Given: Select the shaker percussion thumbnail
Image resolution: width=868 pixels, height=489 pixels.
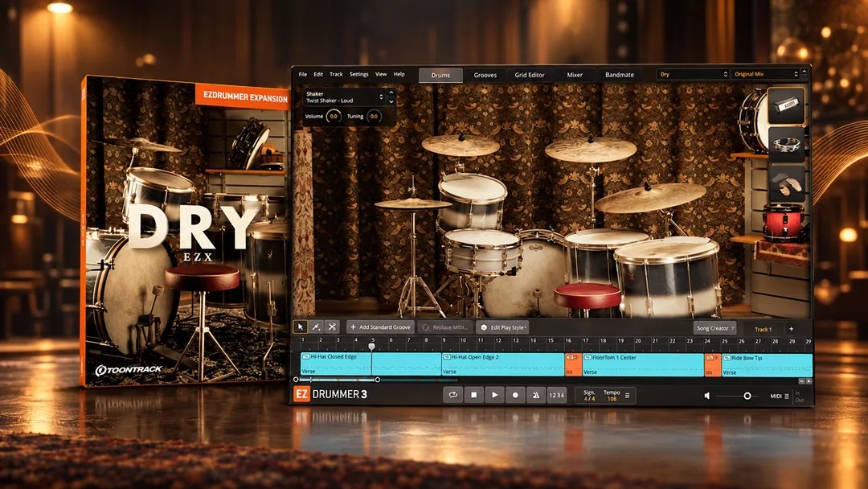Looking at the screenshot, I should [786, 105].
